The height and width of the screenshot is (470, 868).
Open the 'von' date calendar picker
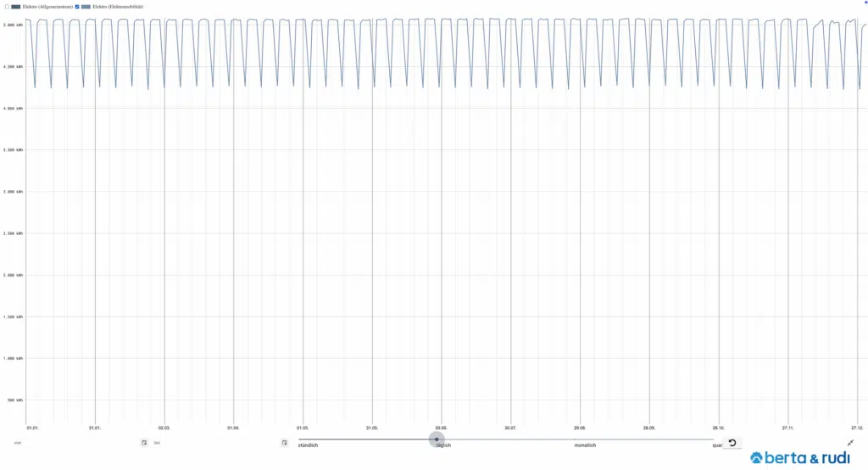click(144, 443)
